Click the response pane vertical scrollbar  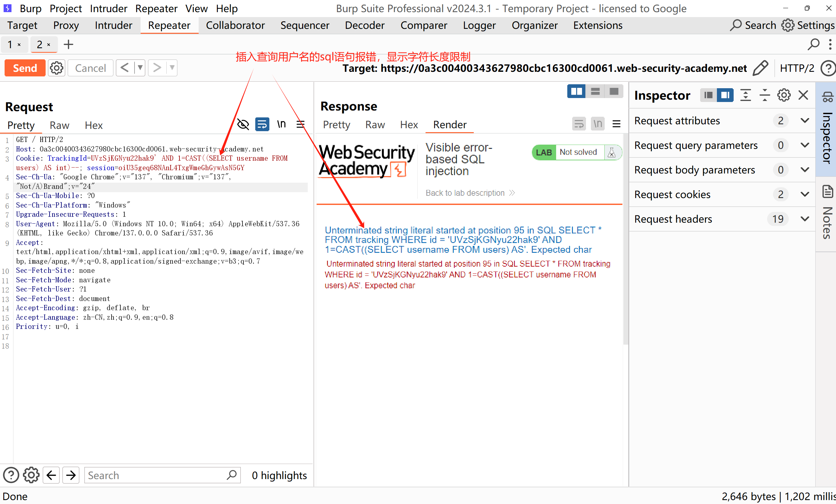(x=625, y=237)
